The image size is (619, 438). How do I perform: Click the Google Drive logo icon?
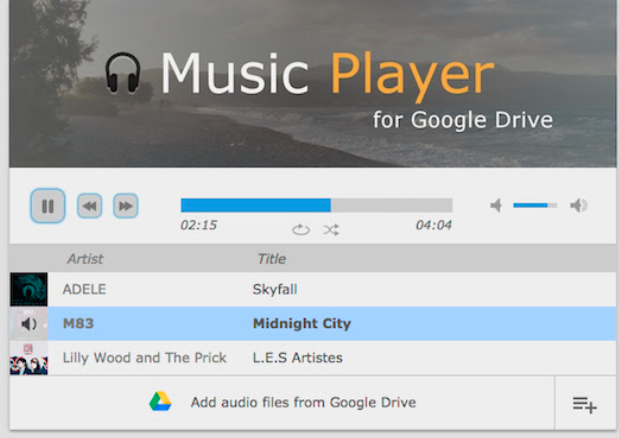point(160,401)
